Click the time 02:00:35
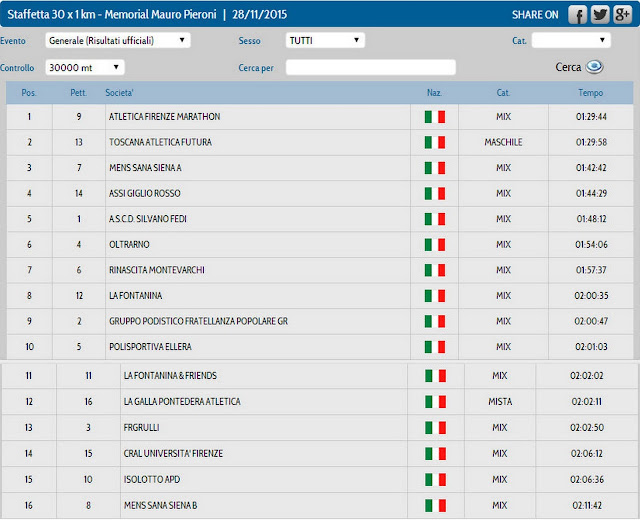The image size is (640, 520). pos(591,296)
